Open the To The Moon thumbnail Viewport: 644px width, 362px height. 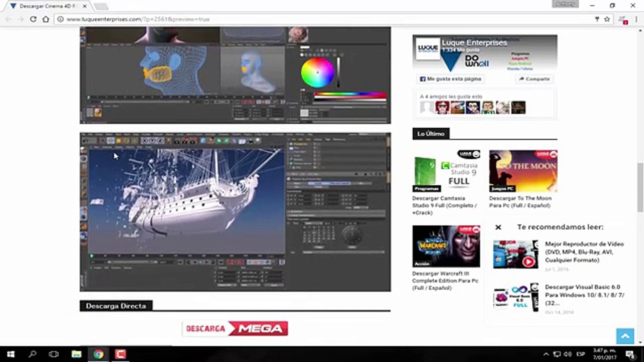click(x=523, y=171)
